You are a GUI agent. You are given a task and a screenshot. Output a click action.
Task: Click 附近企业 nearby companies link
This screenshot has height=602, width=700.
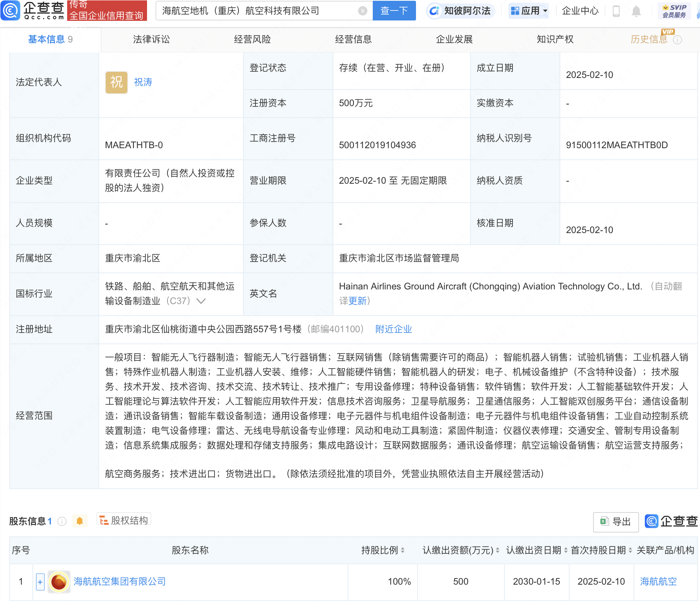(394, 329)
